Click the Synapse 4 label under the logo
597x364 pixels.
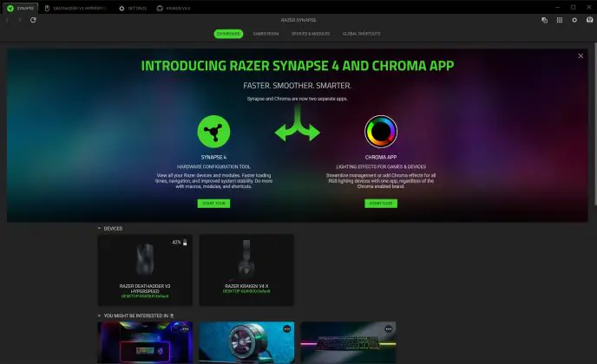(213, 157)
